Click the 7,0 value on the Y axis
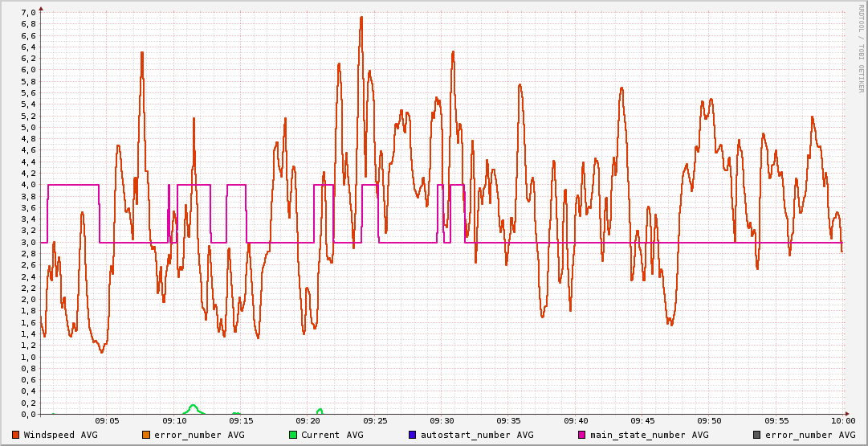 point(27,12)
